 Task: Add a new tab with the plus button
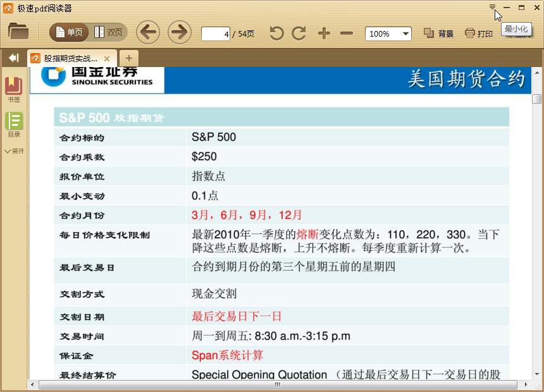(x=128, y=58)
